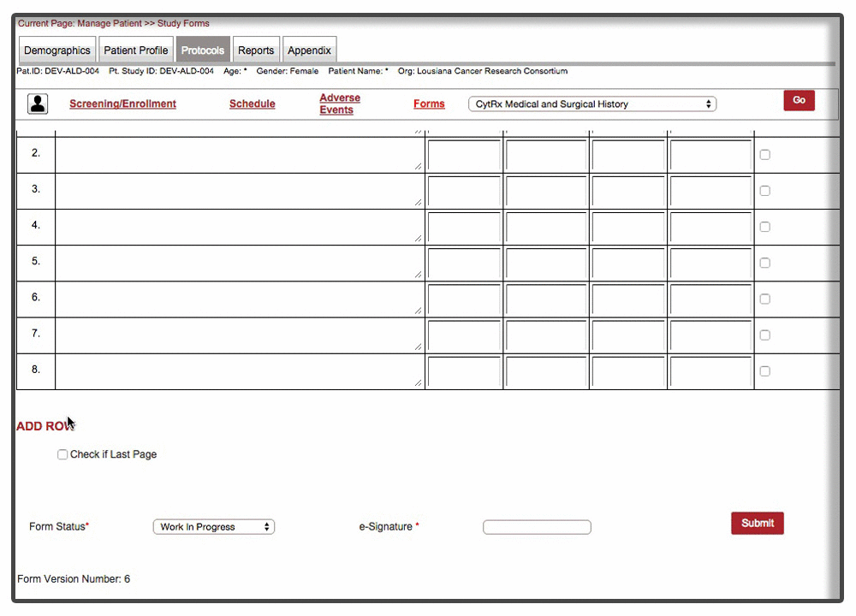Open the Screening/Enrollment link
The image size is (856, 616).
(x=122, y=104)
